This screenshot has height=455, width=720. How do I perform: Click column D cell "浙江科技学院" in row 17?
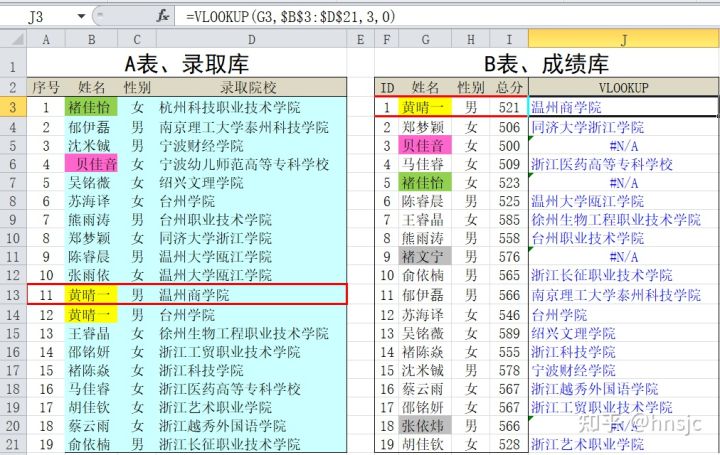(x=252, y=370)
